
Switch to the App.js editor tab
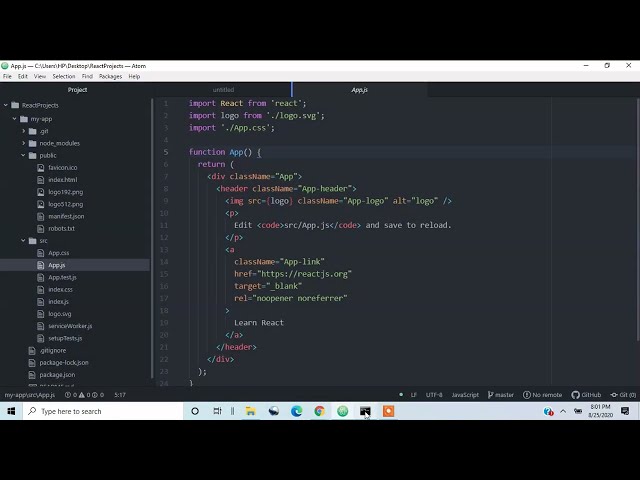(x=360, y=90)
